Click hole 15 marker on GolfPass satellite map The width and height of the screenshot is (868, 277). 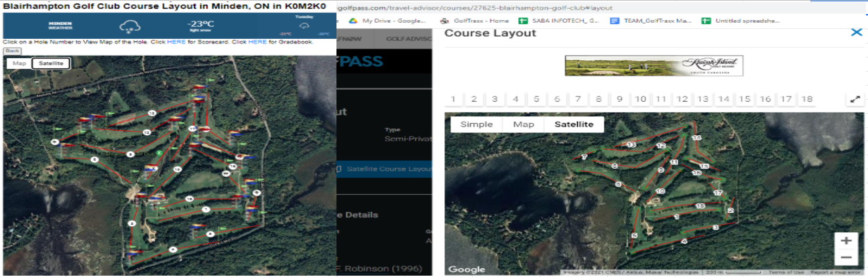(704, 166)
